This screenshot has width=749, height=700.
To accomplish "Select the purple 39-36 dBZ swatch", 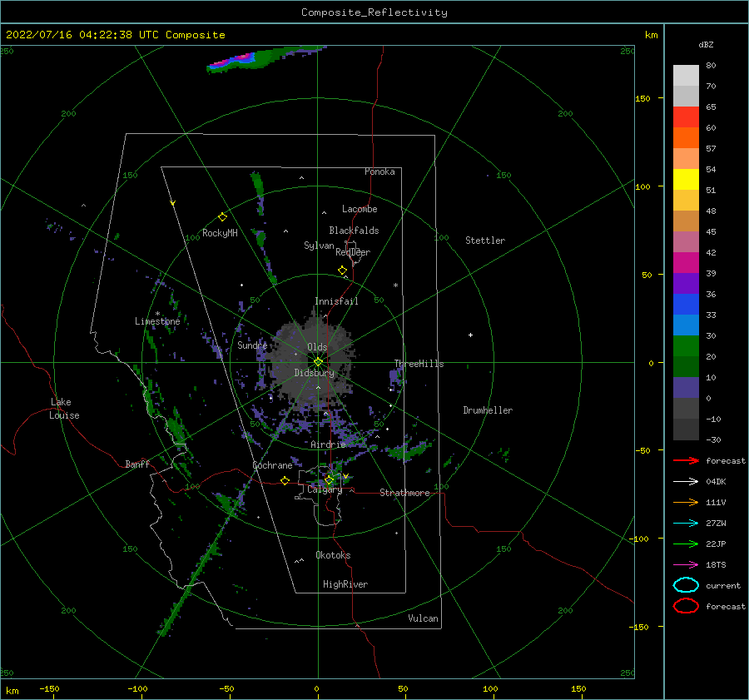I will (686, 284).
